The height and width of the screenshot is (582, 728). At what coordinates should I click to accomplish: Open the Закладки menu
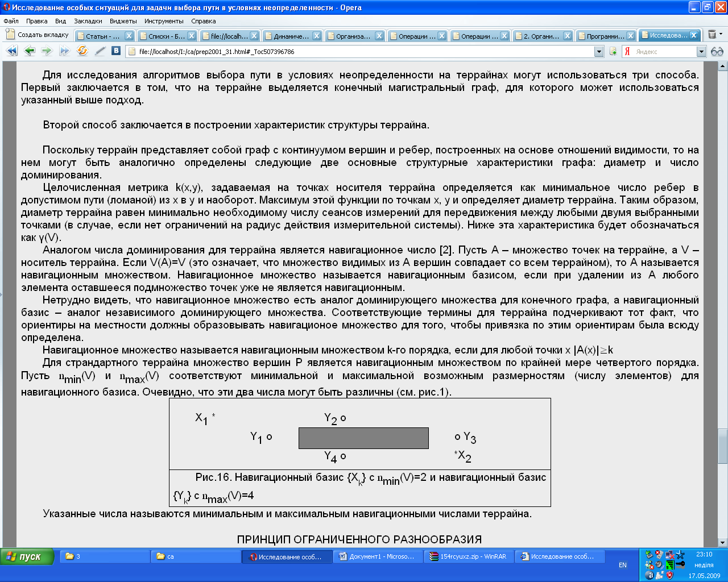click(88, 21)
